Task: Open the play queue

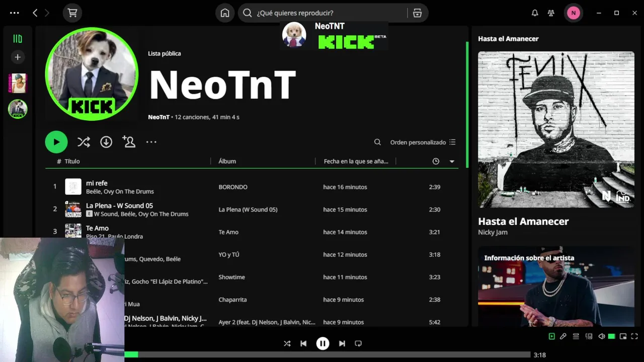Action: point(576,336)
